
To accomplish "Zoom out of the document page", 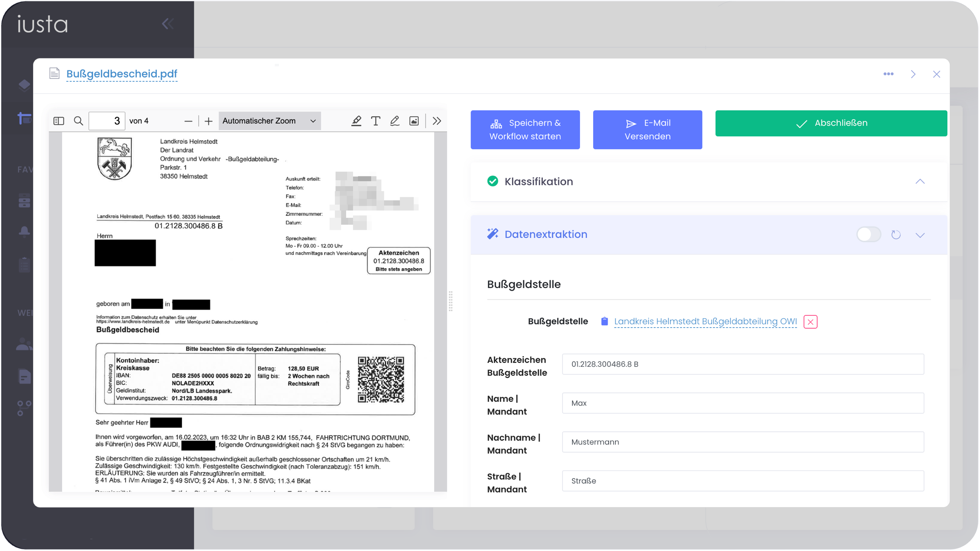I will pyautogui.click(x=188, y=121).
